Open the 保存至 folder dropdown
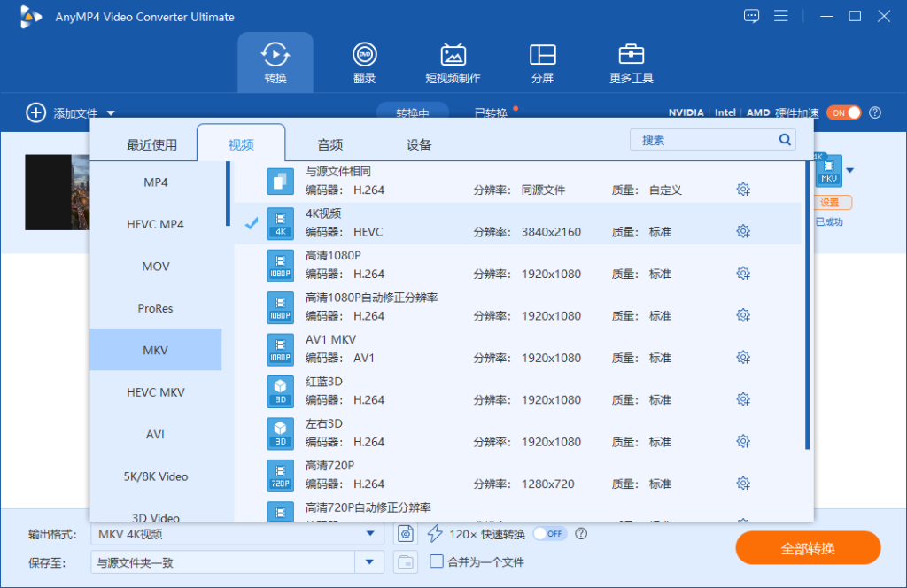The height and width of the screenshot is (588, 907). [370, 561]
